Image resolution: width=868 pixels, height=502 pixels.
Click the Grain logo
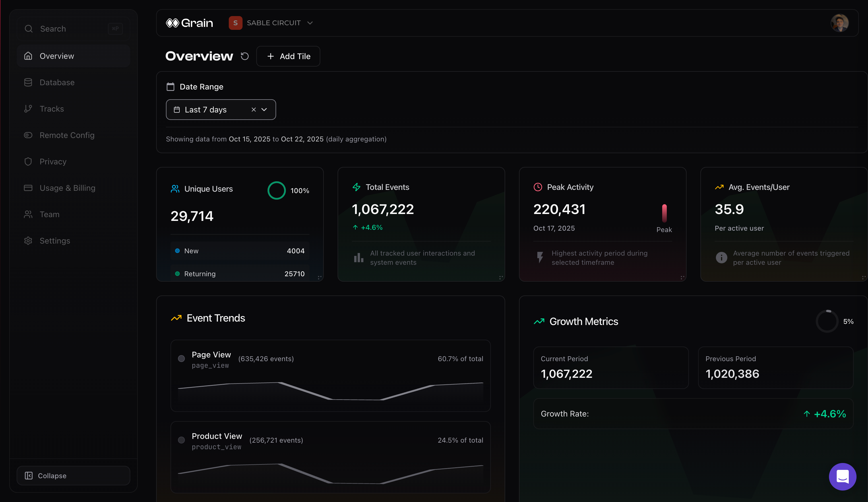(x=189, y=23)
